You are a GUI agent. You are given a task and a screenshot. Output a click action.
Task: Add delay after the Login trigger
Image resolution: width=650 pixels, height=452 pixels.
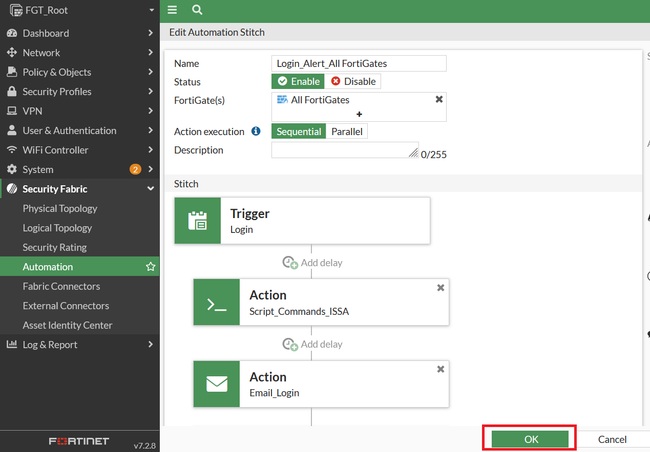[x=313, y=263]
